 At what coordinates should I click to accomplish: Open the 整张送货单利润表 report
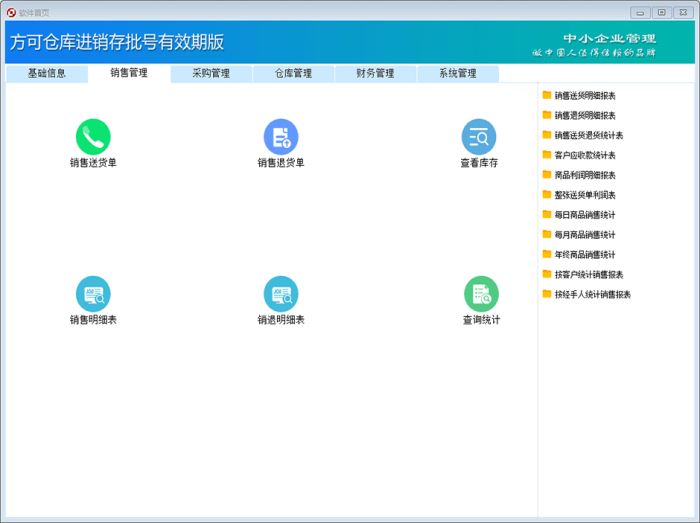click(x=579, y=195)
